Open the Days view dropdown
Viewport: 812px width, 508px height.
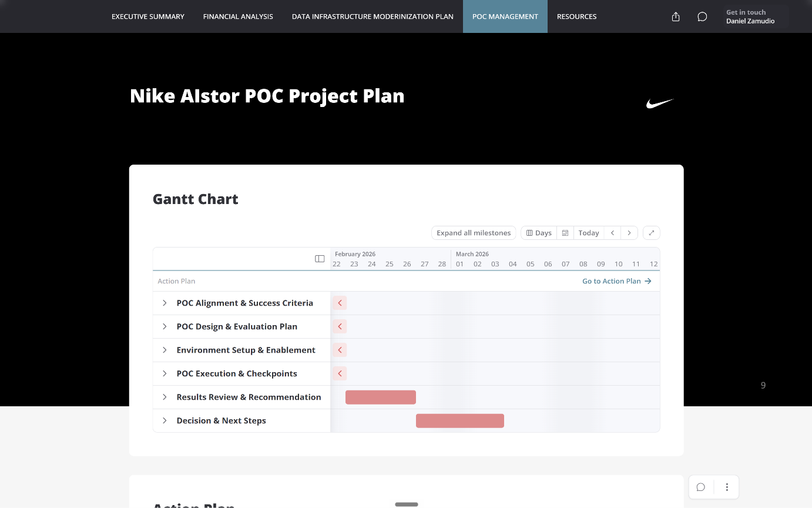coord(539,233)
